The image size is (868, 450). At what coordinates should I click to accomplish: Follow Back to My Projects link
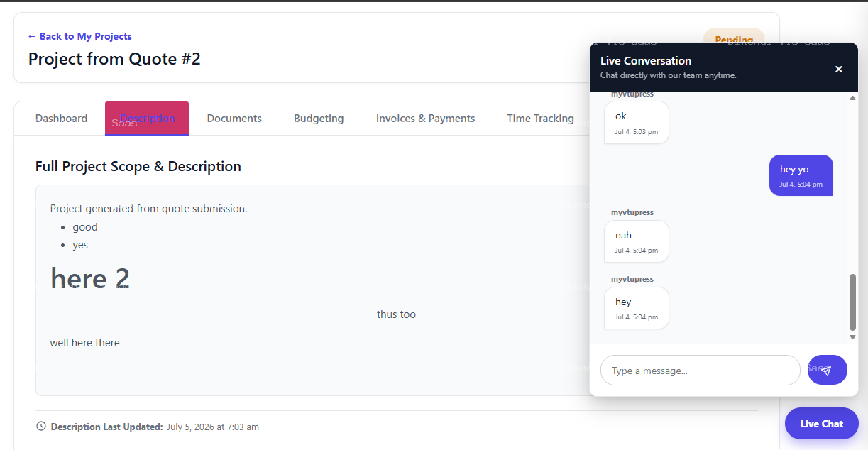(80, 36)
